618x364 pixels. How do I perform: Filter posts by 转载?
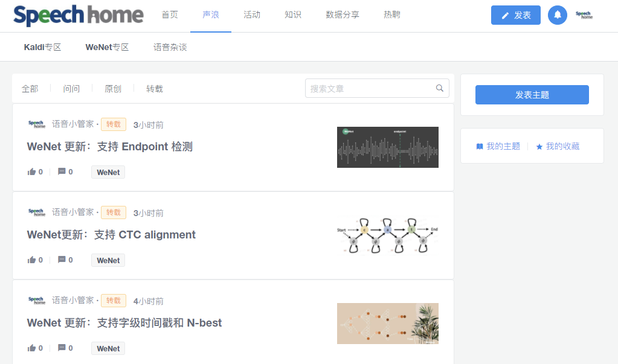(155, 89)
